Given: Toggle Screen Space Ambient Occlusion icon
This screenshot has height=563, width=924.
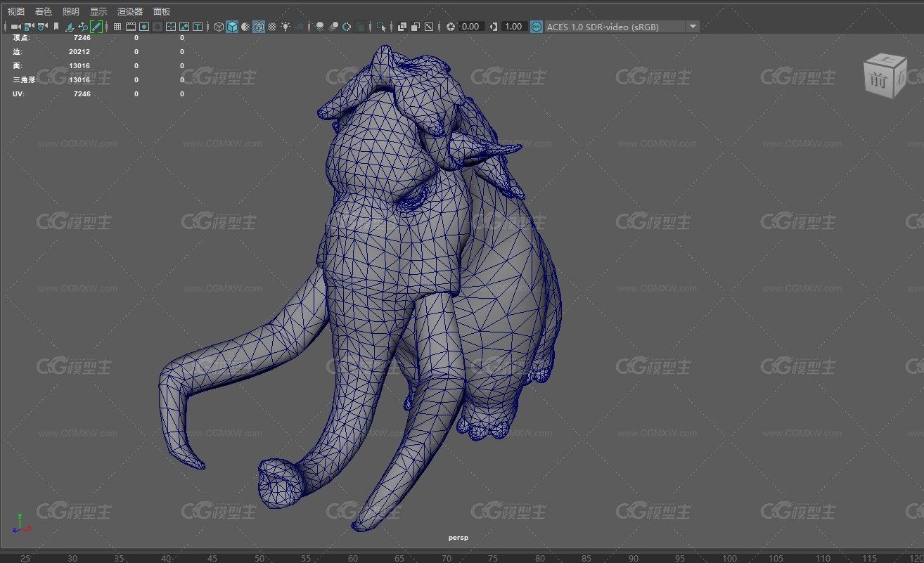Looking at the screenshot, I should (x=320, y=27).
